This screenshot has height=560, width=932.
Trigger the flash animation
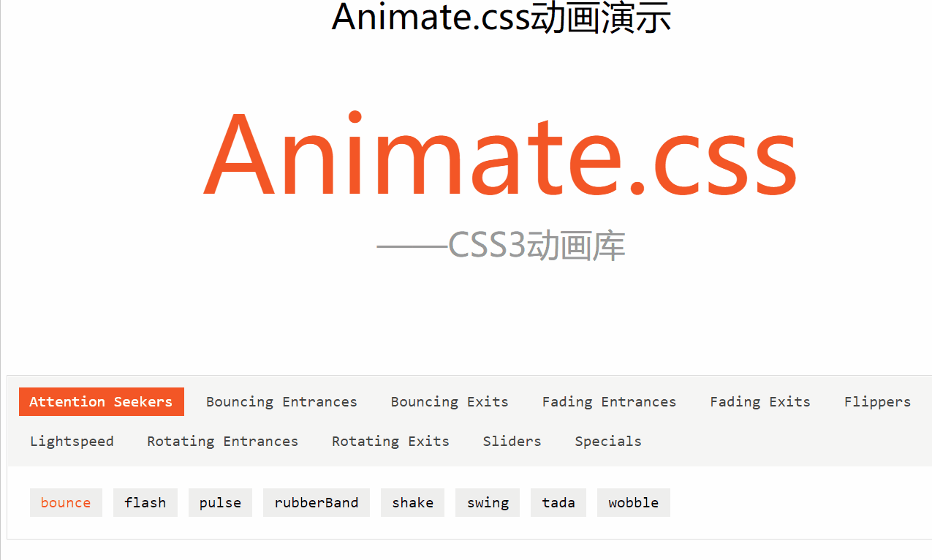(145, 502)
